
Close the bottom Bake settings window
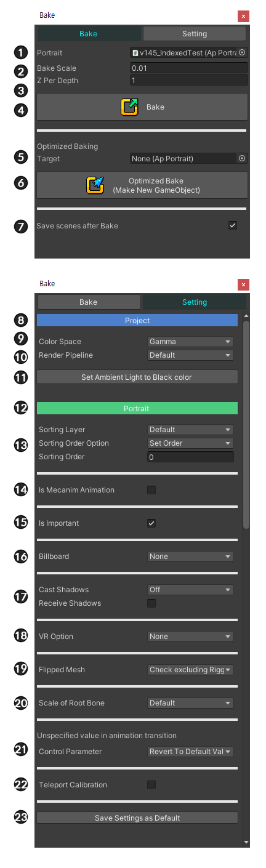(x=244, y=284)
